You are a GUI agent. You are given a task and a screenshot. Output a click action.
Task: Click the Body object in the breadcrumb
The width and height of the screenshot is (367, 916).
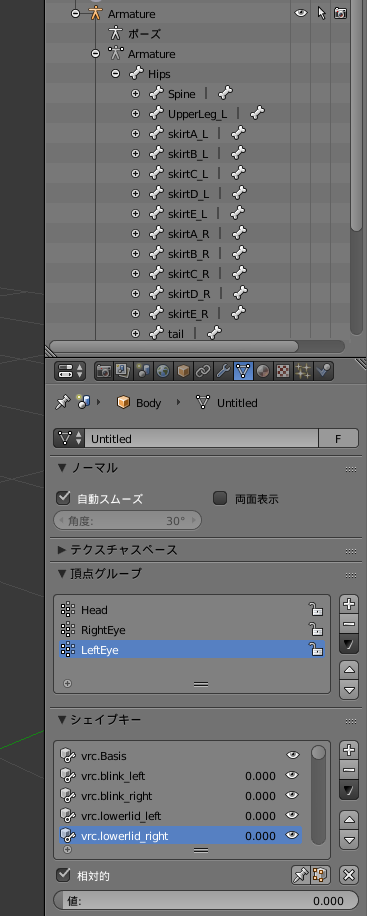point(139,403)
